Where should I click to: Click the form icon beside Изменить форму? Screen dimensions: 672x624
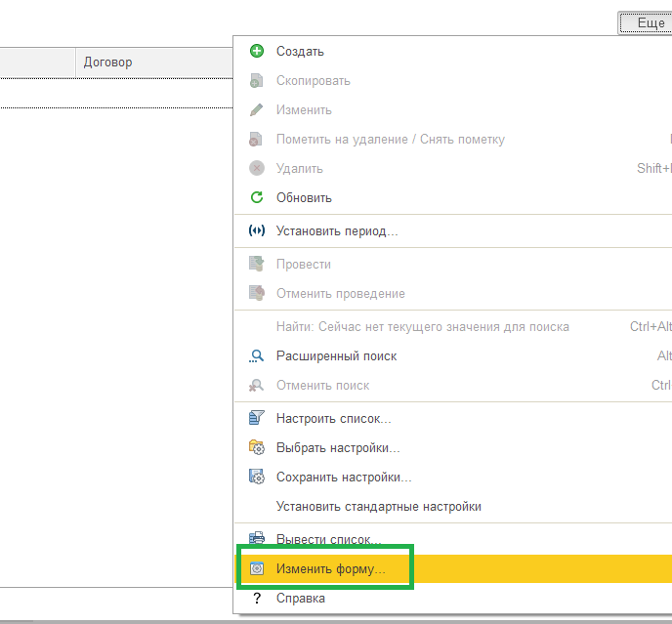click(x=257, y=568)
